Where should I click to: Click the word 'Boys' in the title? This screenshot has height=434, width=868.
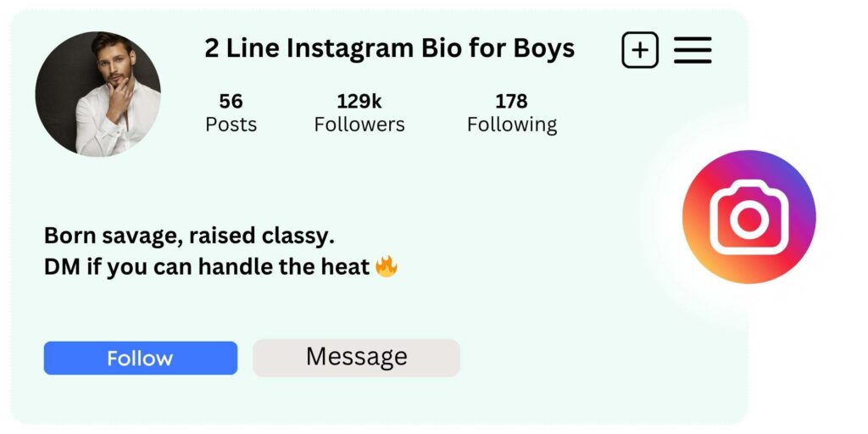[544, 49]
